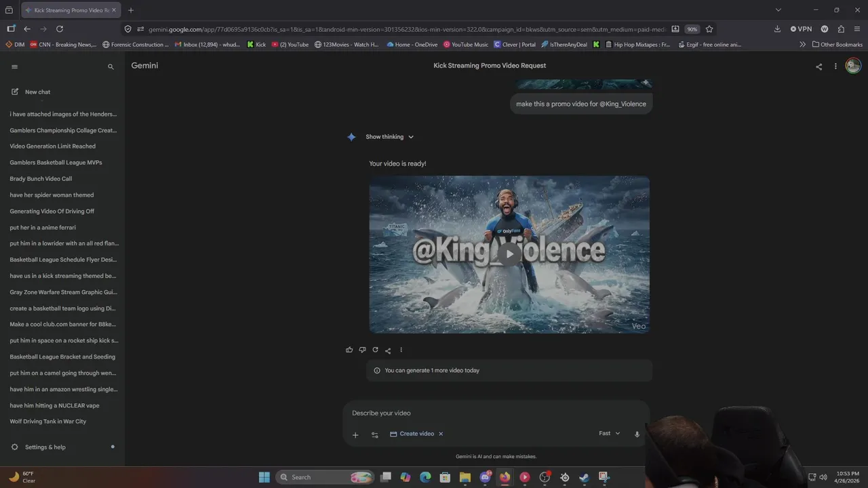Bookmark this page with star icon
868x488 pixels.
coord(709,29)
